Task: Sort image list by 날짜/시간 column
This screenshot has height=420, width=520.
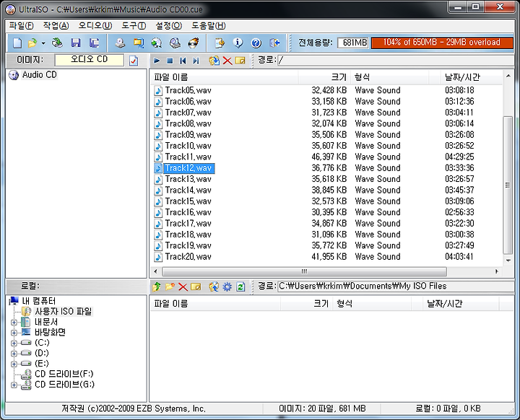Action: point(471,77)
